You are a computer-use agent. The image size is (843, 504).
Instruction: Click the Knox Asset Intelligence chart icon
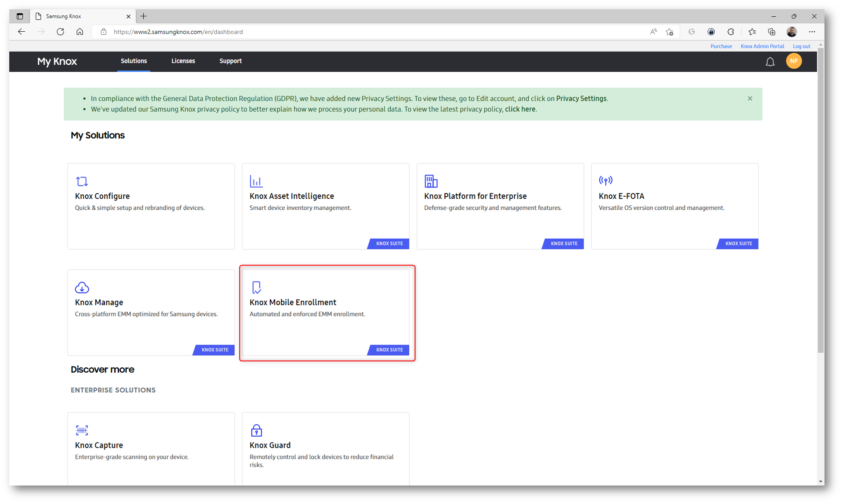(x=256, y=181)
